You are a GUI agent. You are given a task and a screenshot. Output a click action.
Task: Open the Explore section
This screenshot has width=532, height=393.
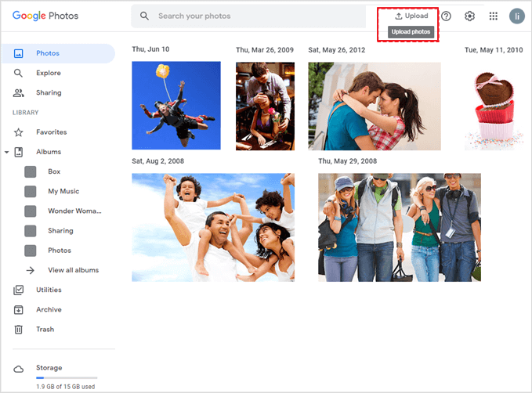(x=48, y=73)
